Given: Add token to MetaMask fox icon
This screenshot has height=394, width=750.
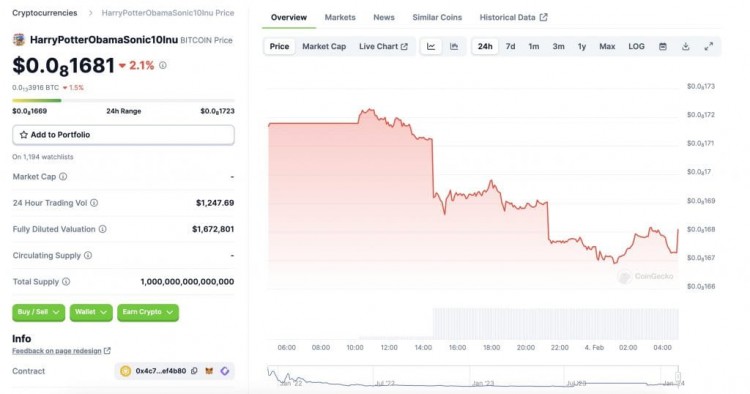Looking at the screenshot, I should click(209, 371).
